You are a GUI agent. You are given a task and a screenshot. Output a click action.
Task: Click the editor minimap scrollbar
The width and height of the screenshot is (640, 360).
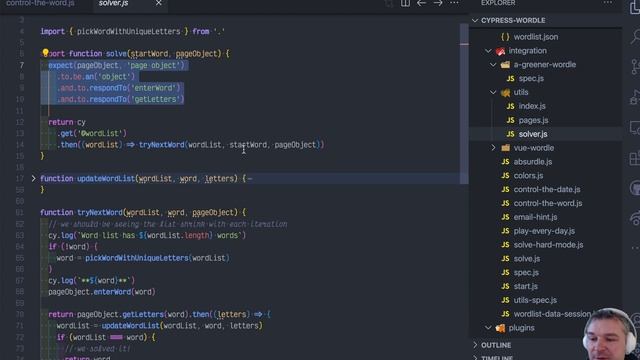[464, 104]
